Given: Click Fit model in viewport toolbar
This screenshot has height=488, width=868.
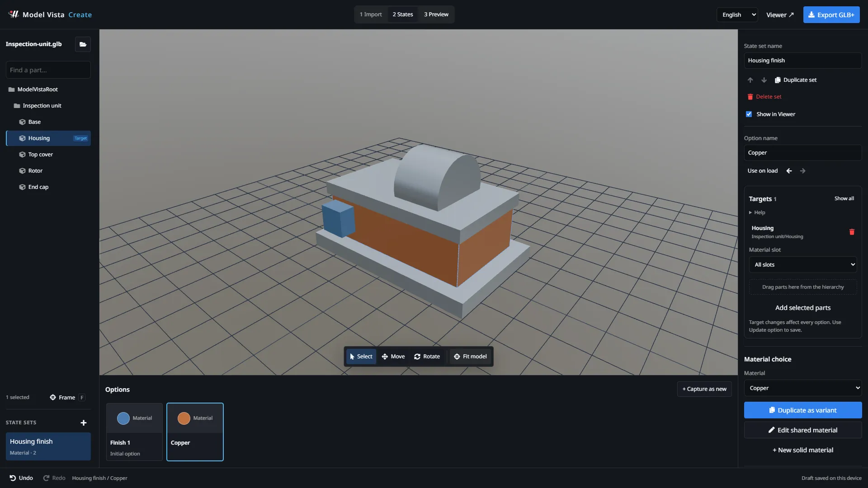Looking at the screenshot, I should (470, 357).
